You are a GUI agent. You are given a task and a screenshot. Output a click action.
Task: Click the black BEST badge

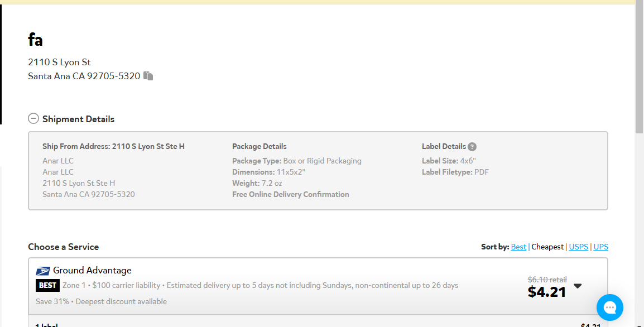click(47, 285)
